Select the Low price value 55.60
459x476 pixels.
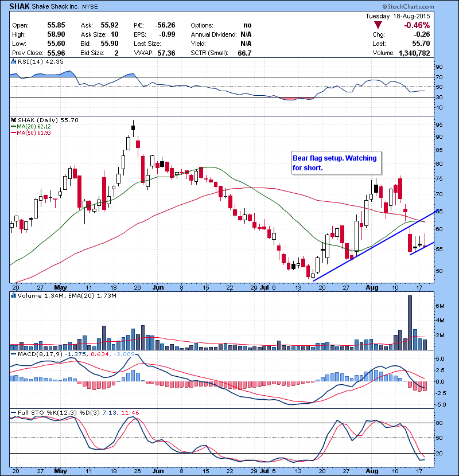(x=56, y=44)
